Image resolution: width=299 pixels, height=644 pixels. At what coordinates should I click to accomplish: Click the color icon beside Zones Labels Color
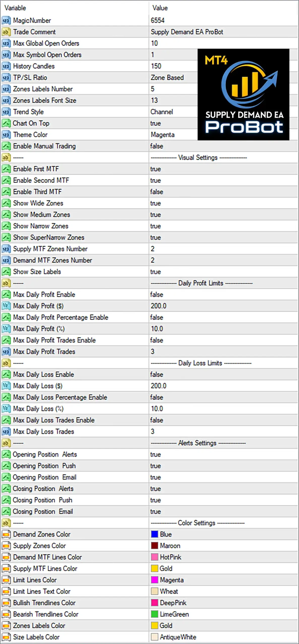pos(6,626)
